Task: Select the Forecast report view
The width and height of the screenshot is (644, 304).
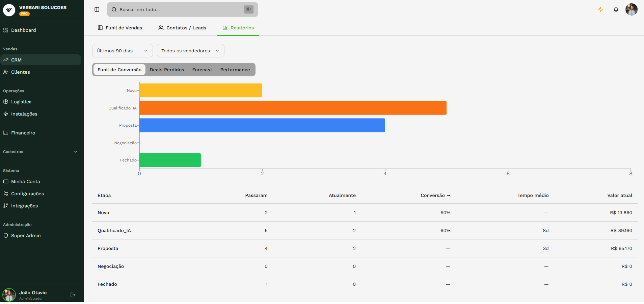Action: click(x=202, y=70)
